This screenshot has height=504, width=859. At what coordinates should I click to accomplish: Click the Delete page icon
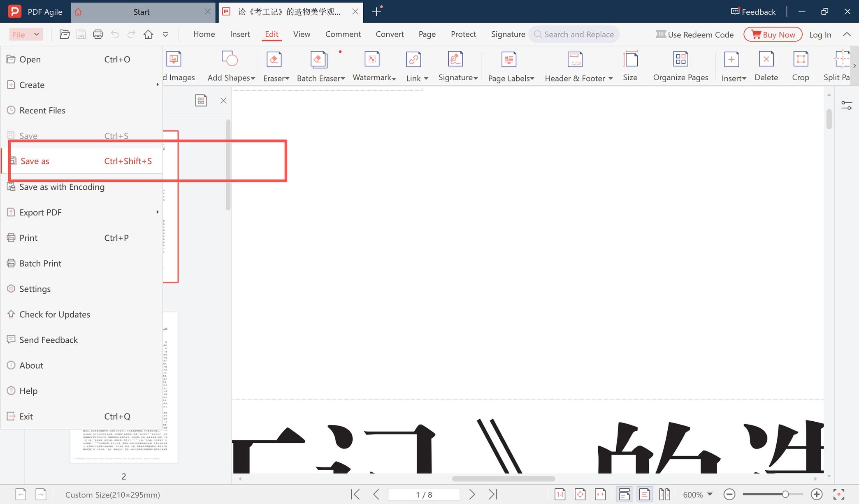[766, 59]
